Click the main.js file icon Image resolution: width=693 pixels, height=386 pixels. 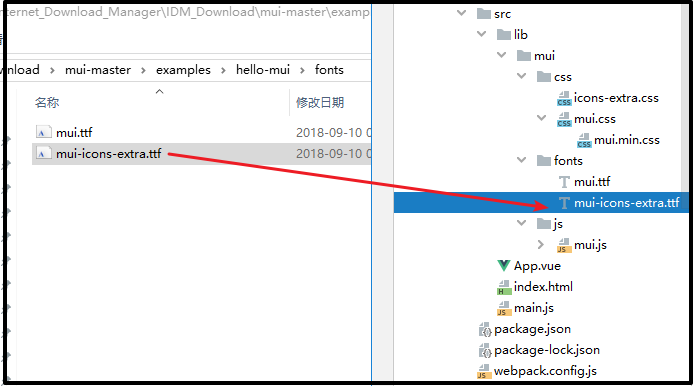click(504, 308)
